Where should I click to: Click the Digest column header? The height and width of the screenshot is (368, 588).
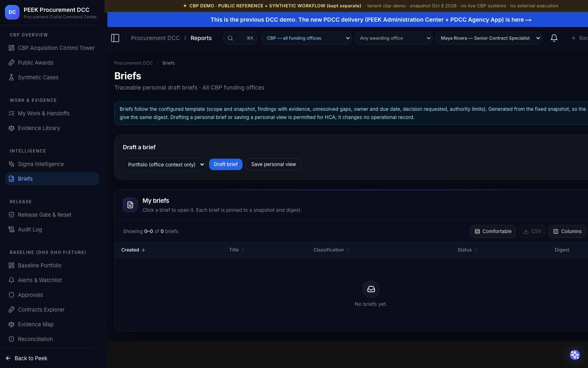[562, 250]
